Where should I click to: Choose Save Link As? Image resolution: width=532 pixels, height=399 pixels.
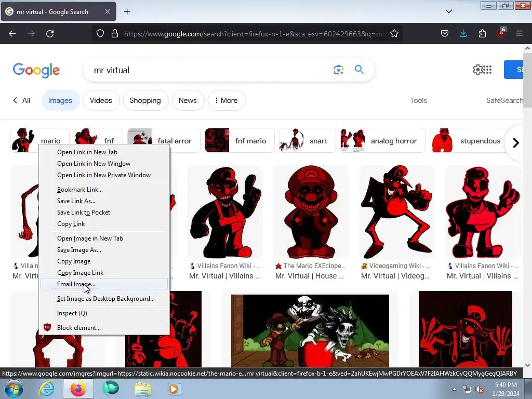point(104,201)
